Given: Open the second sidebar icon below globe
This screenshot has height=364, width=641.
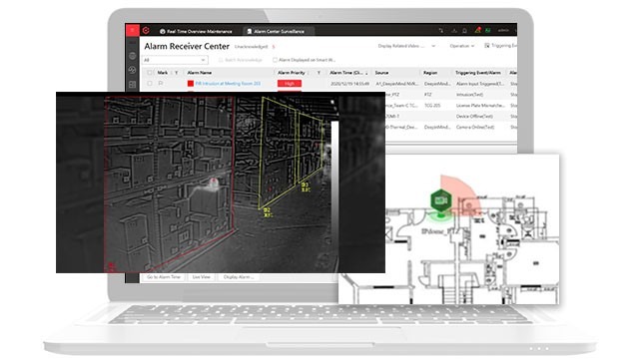Looking at the screenshot, I should click(132, 70).
